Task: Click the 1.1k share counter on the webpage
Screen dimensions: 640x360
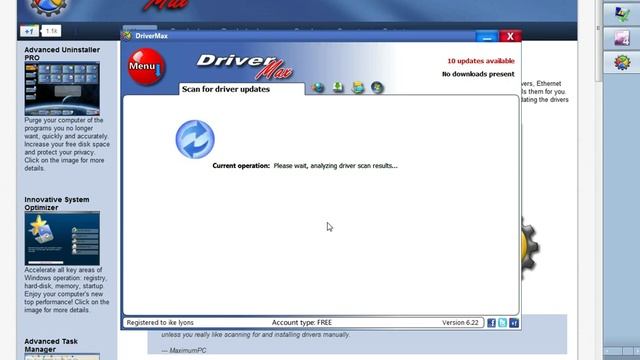Action: (x=51, y=31)
